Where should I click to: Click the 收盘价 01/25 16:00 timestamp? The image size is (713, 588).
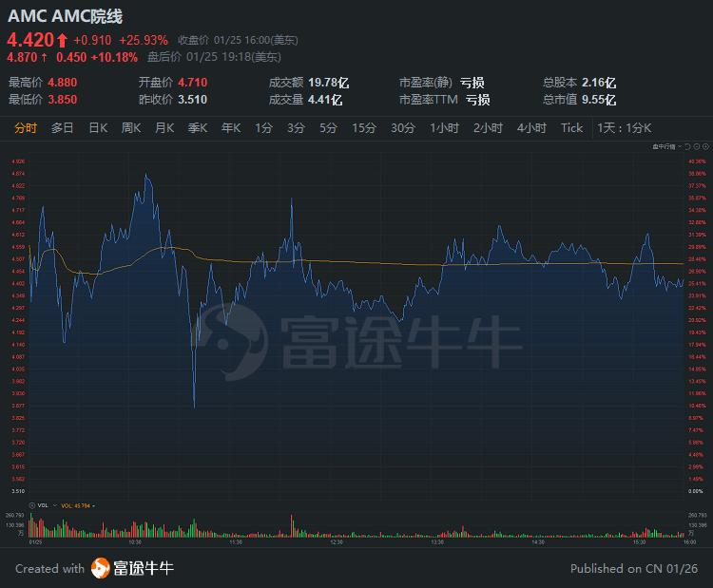click(238, 41)
